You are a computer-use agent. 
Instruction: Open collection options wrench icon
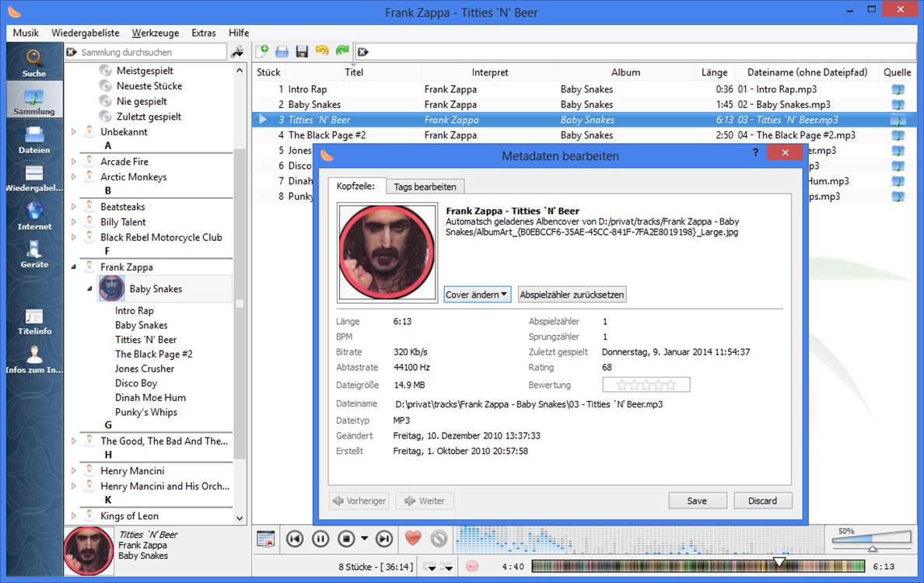click(237, 52)
